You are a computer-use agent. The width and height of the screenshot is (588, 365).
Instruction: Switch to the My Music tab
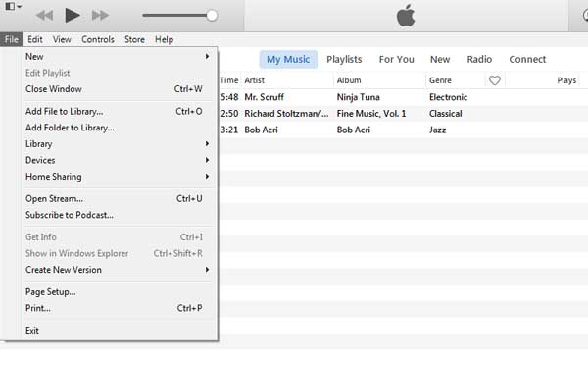pyautogui.click(x=288, y=59)
